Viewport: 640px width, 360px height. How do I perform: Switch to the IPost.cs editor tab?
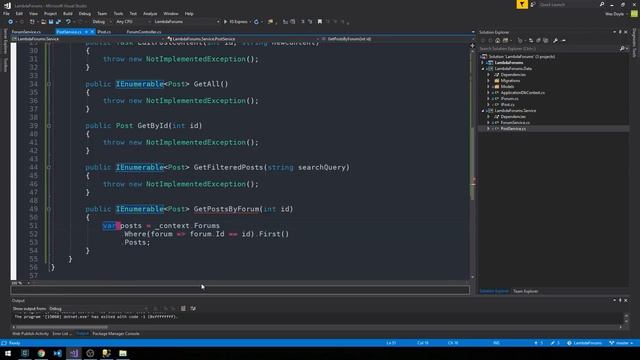coord(104,31)
